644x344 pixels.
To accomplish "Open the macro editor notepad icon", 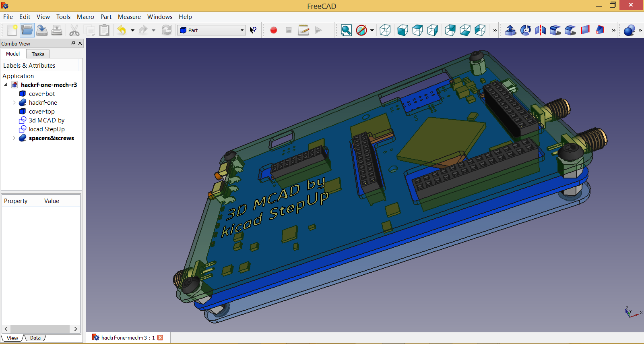I will pos(303,30).
